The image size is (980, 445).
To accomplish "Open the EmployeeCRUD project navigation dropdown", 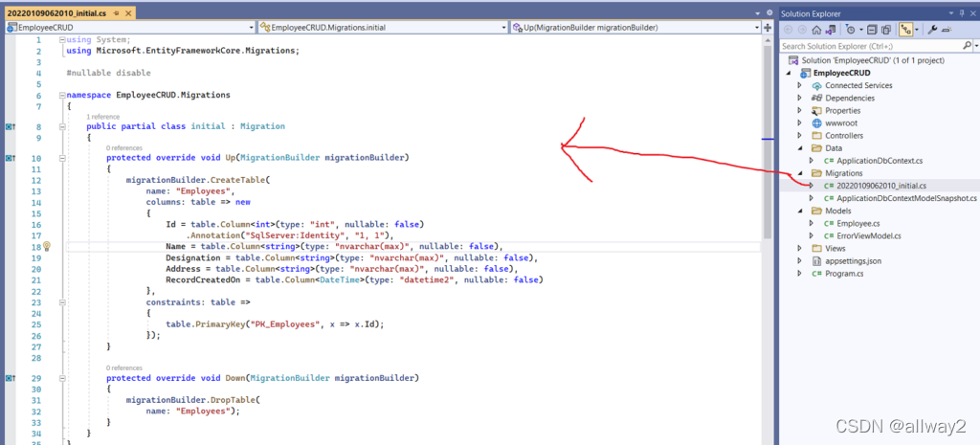I will (252, 28).
